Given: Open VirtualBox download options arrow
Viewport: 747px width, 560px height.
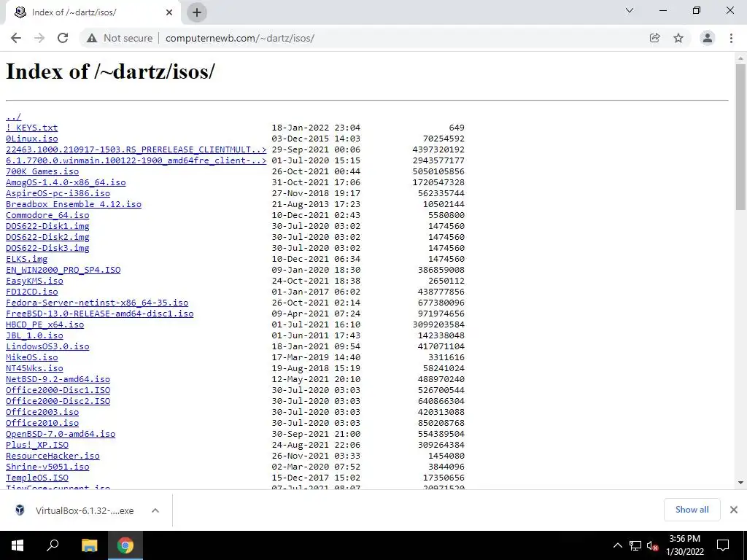Looking at the screenshot, I should point(155,510).
